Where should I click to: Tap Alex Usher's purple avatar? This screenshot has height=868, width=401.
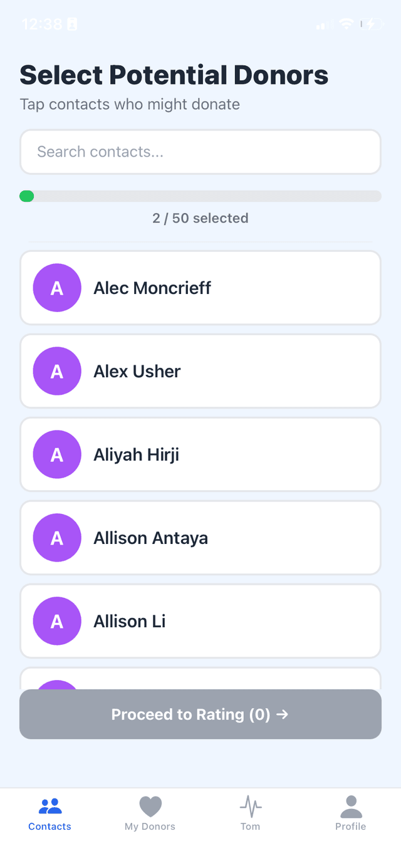pyautogui.click(x=57, y=371)
